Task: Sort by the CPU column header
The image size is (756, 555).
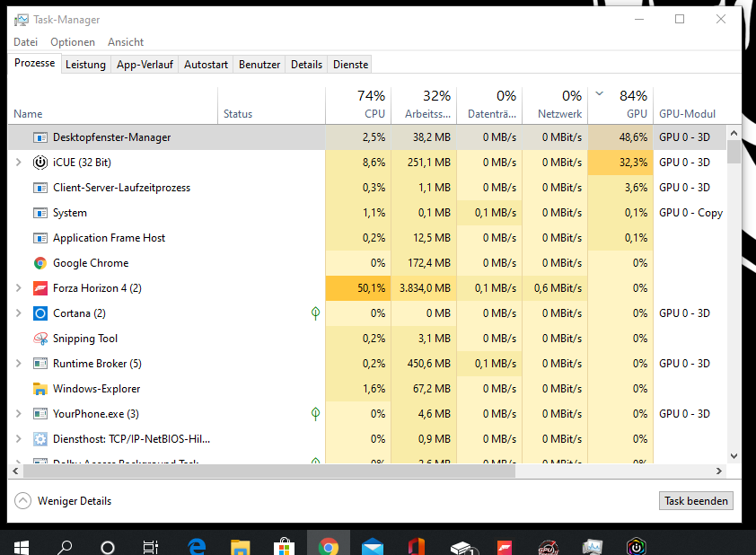Action: click(x=358, y=105)
